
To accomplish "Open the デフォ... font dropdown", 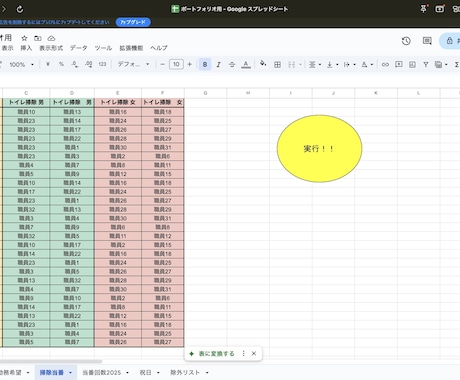I will point(133,64).
